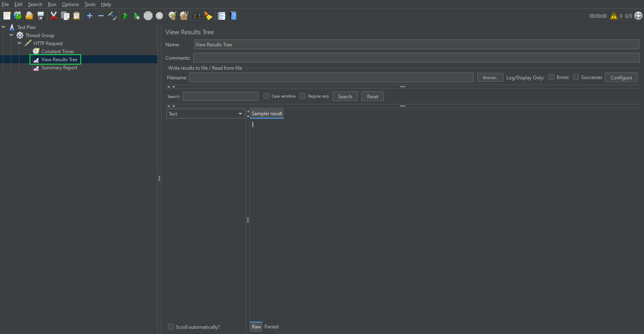This screenshot has height=334, width=644.
Task: Switch to the Sampler result tab
Action: pyautogui.click(x=267, y=114)
